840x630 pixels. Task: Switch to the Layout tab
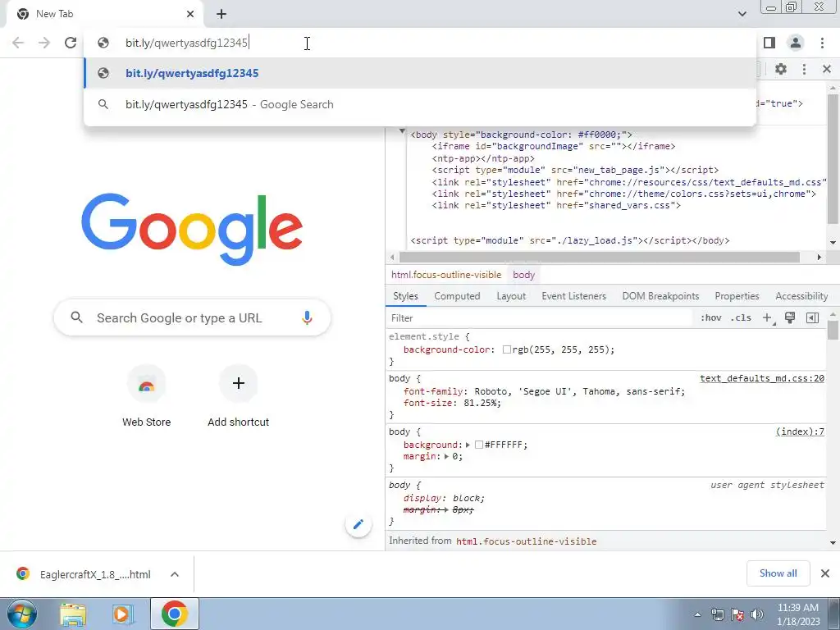[511, 296]
